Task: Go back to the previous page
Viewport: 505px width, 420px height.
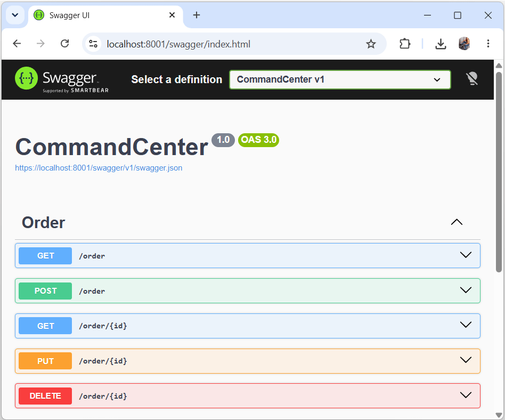Action: pyautogui.click(x=17, y=44)
